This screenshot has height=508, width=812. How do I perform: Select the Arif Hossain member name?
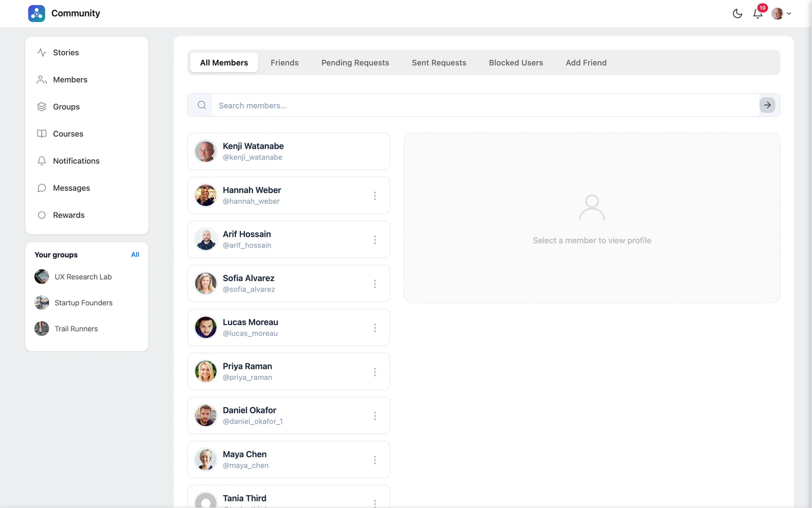[x=247, y=234]
